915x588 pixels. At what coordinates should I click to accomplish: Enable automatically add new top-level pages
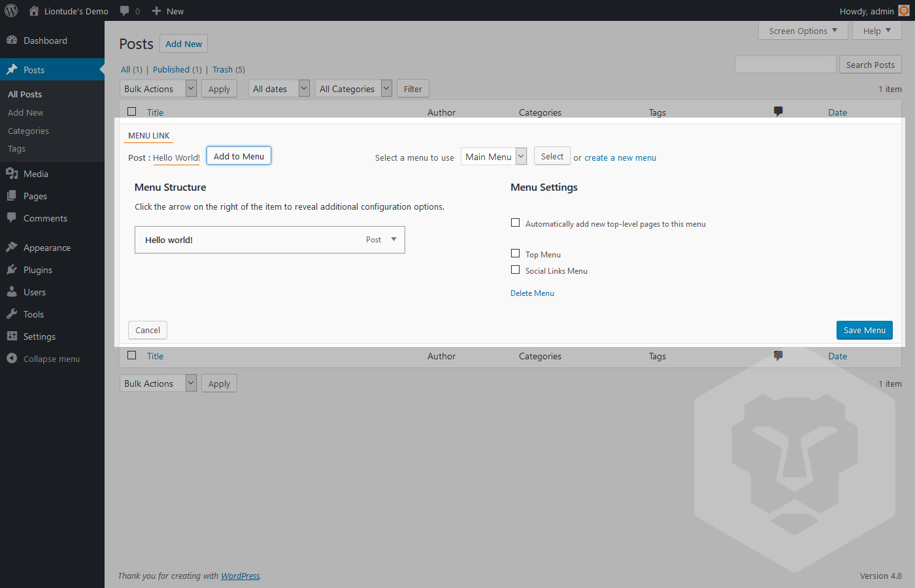pyautogui.click(x=515, y=223)
